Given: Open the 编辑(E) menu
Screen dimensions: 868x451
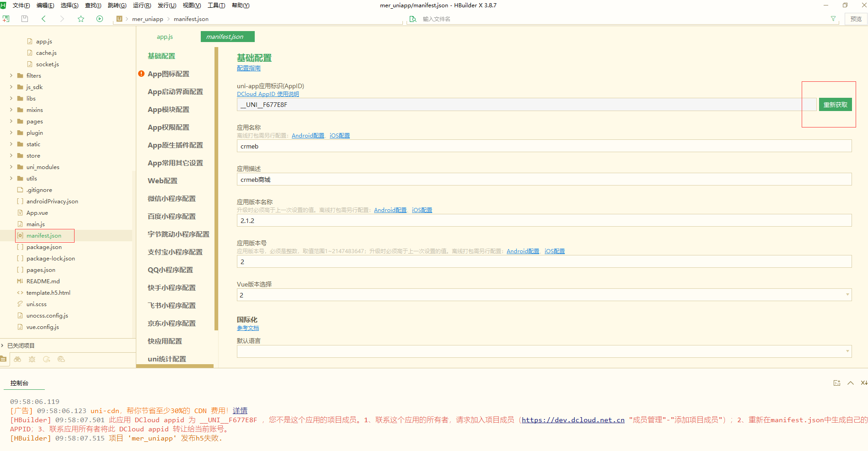Looking at the screenshot, I should click(45, 5).
